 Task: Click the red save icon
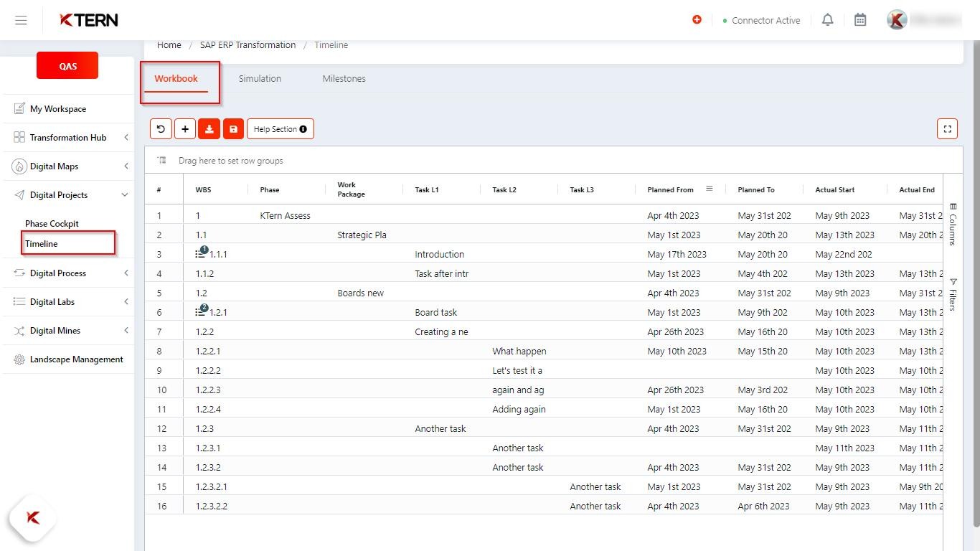tap(233, 128)
